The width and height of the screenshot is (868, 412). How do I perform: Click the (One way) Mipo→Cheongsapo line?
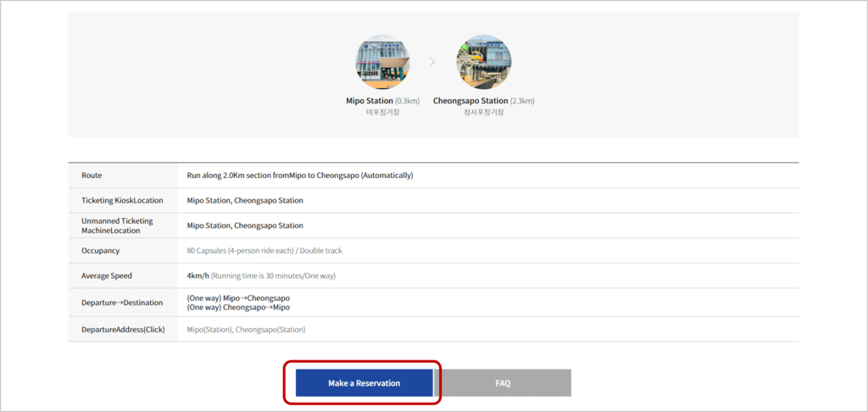(238, 298)
